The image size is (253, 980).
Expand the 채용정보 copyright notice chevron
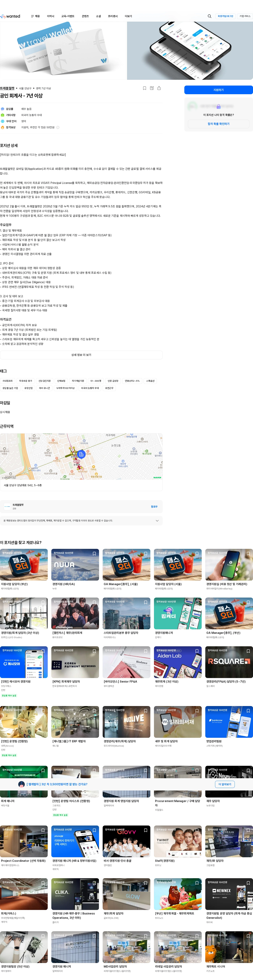pos(157,521)
